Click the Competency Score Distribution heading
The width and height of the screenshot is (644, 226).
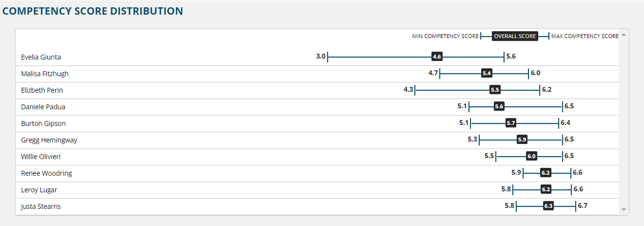(x=93, y=11)
